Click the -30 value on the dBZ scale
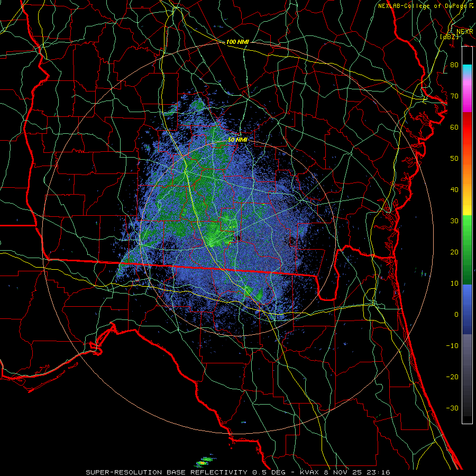Screen dimensions: 476x476 coord(452,408)
